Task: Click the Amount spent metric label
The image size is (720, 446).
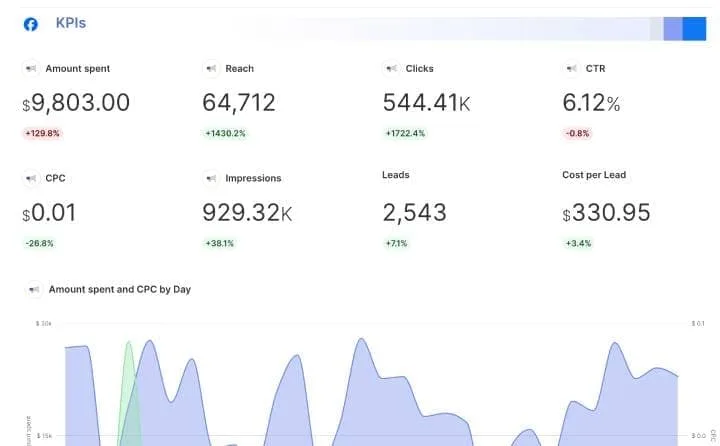Action: 78,68
